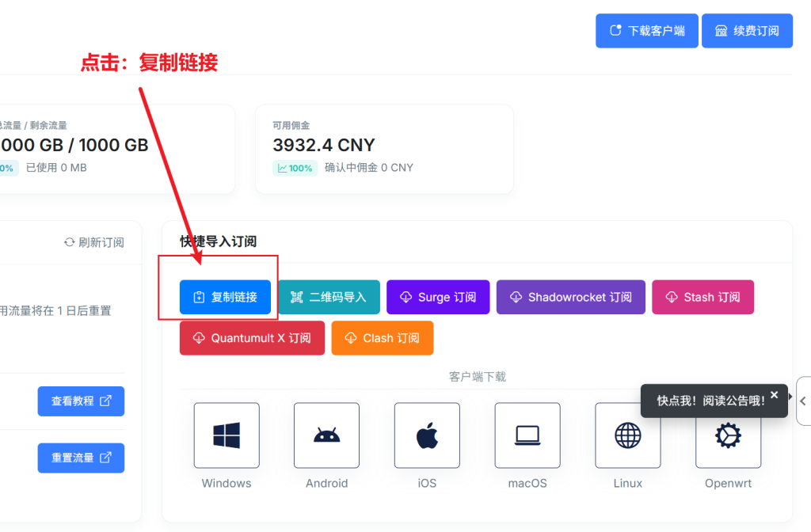The width and height of the screenshot is (811, 532).
Task: Click the 复制链接 copy link button
Action: (225, 297)
